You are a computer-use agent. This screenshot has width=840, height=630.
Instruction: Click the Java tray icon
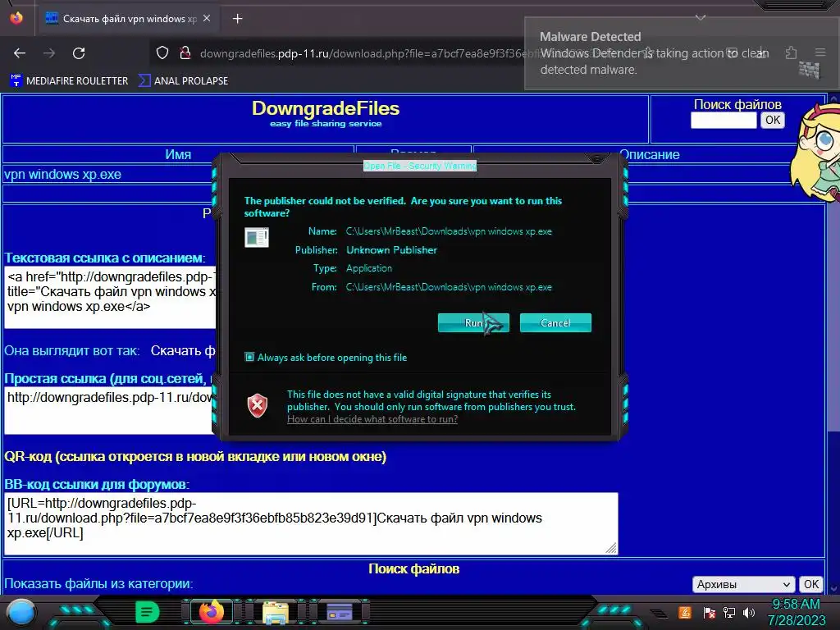684,612
